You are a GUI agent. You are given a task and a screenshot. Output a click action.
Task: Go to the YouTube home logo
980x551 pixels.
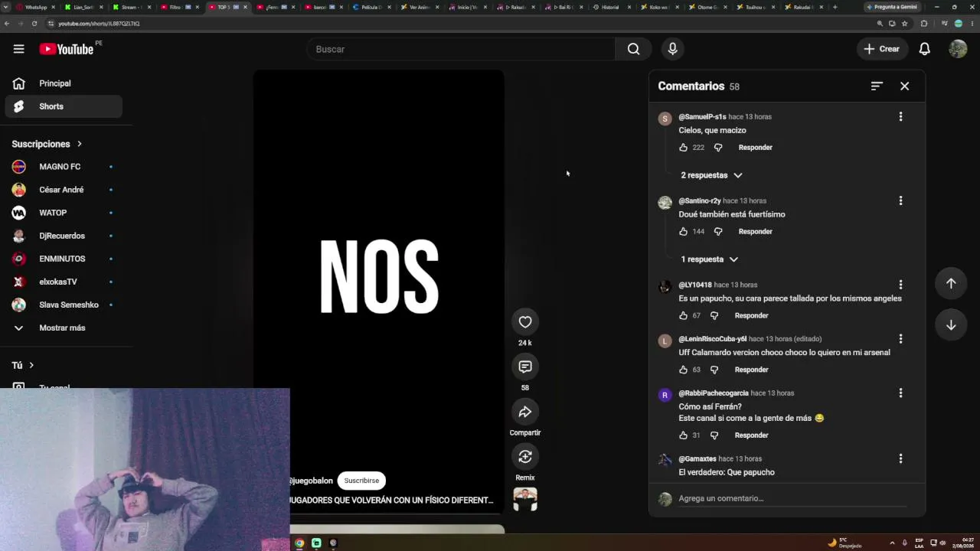tap(66, 49)
